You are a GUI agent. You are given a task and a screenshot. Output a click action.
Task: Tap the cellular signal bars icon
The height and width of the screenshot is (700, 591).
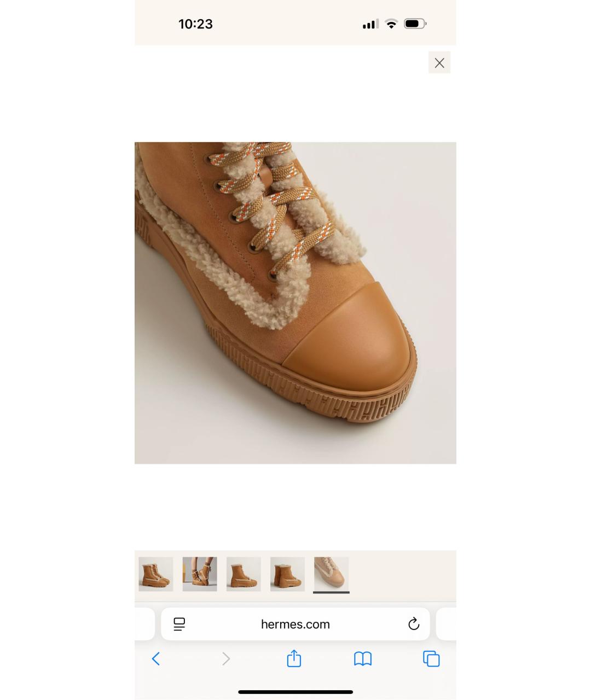[x=370, y=24]
